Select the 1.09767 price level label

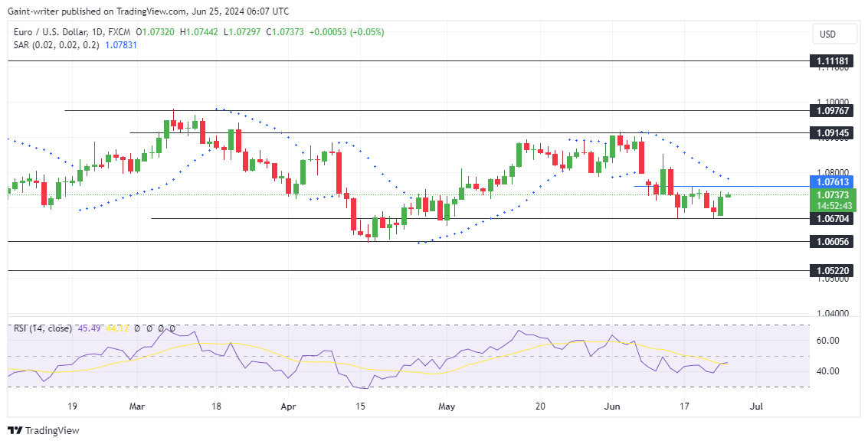tap(831, 110)
